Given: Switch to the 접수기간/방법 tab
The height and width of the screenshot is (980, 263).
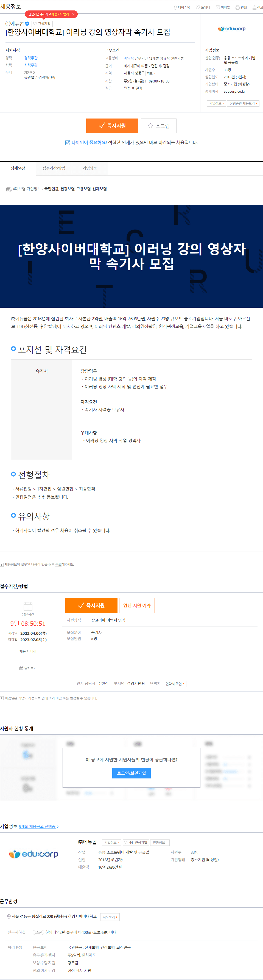Looking at the screenshot, I should click(x=54, y=168).
